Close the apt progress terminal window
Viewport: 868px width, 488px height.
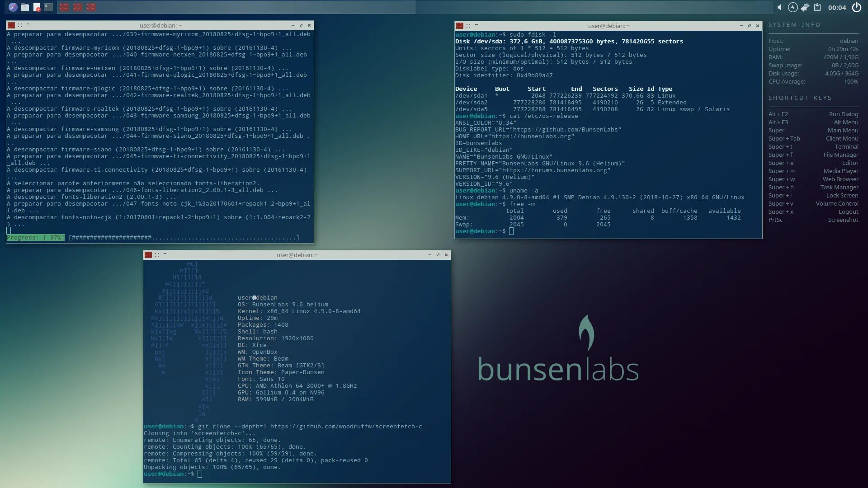(x=309, y=25)
